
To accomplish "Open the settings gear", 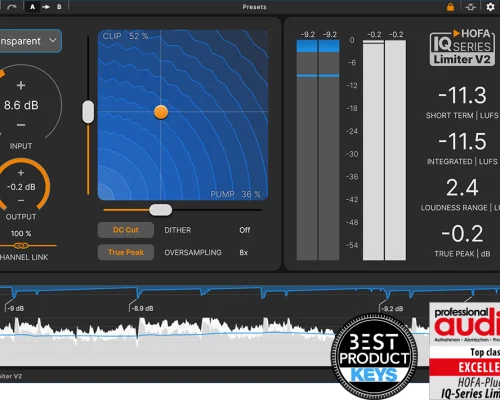I will 490,7.
